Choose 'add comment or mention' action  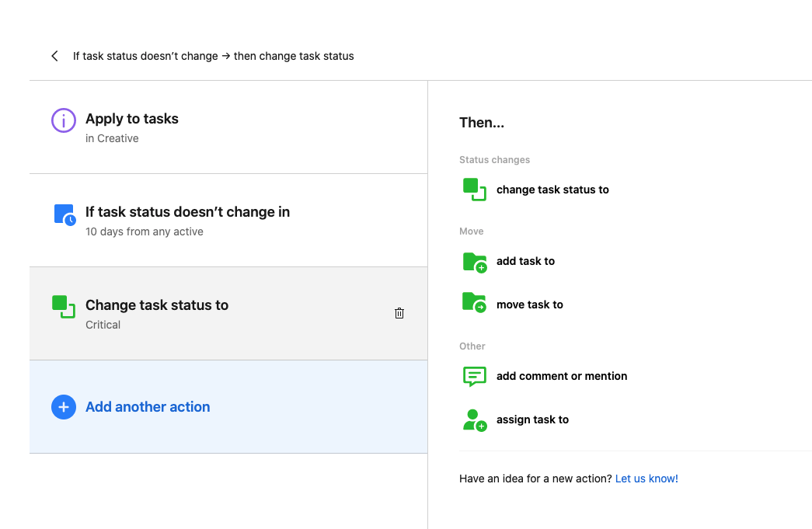(562, 376)
